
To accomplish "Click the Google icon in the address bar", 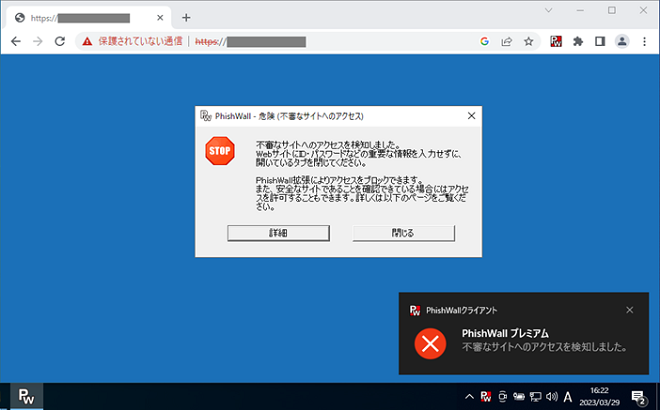I will pos(484,42).
